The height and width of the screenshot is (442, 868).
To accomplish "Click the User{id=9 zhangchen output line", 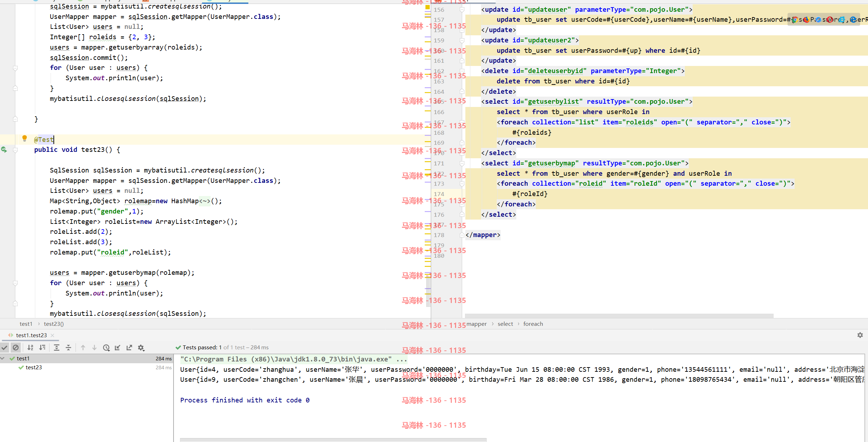I will 522,380.
